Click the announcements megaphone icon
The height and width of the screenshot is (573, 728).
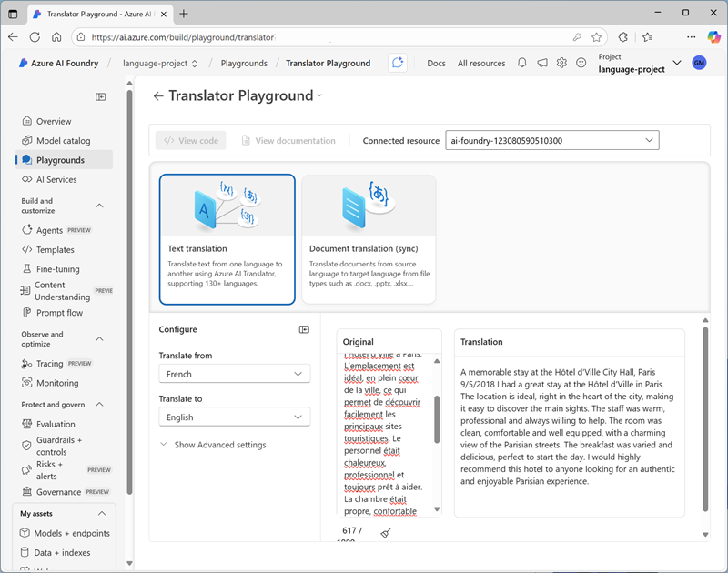pyautogui.click(x=542, y=63)
